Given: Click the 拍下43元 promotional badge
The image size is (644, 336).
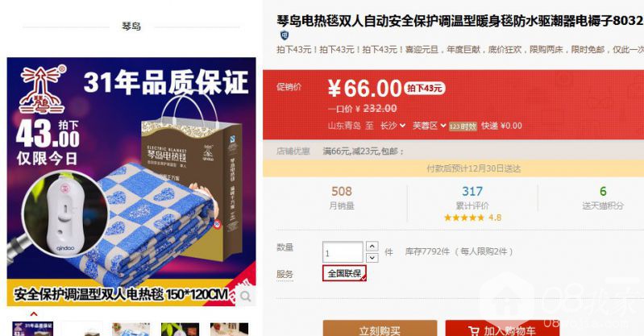Looking at the screenshot, I should [425, 88].
